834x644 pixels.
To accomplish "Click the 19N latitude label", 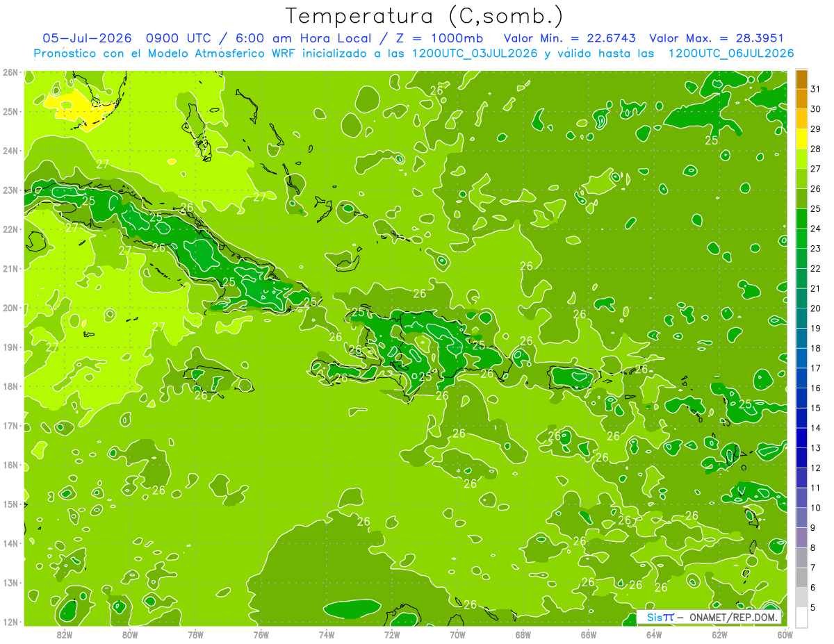I will [x=10, y=347].
